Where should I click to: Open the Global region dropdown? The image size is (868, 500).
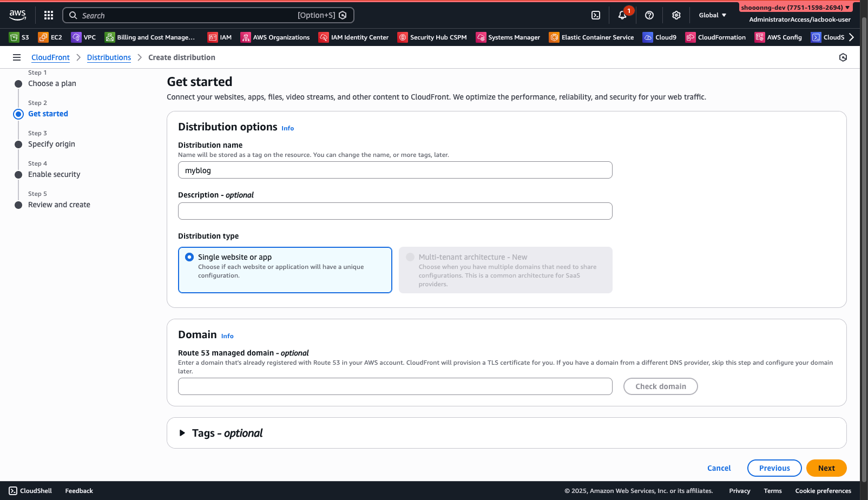tap(712, 15)
